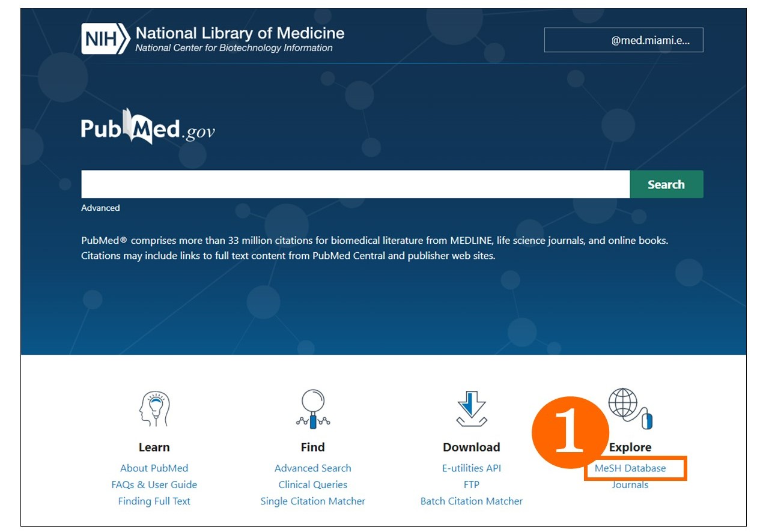Viewport: 766px width, 532px height.
Task: Open the Batch Citation Matcher
Action: pos(471,501)
